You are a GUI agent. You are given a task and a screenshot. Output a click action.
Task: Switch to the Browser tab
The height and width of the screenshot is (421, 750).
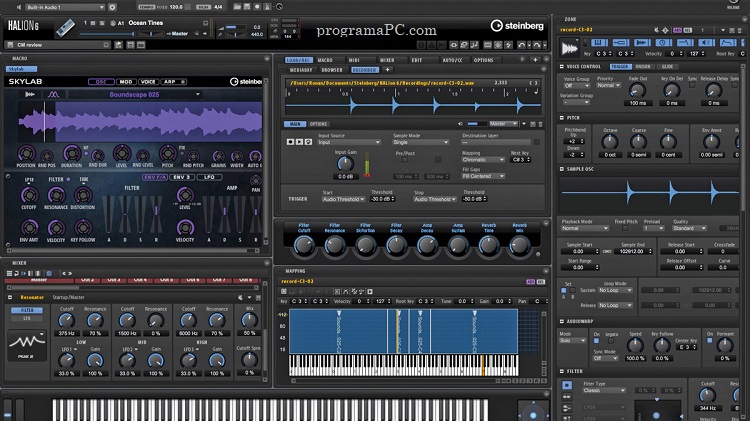click(x=332, y=70)
